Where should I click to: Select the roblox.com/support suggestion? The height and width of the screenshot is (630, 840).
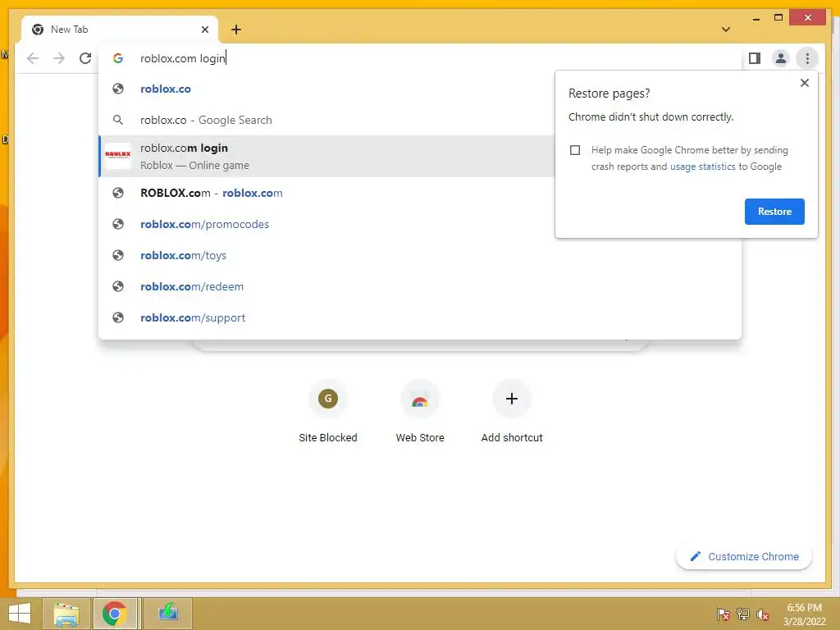[x=420, y=317]
